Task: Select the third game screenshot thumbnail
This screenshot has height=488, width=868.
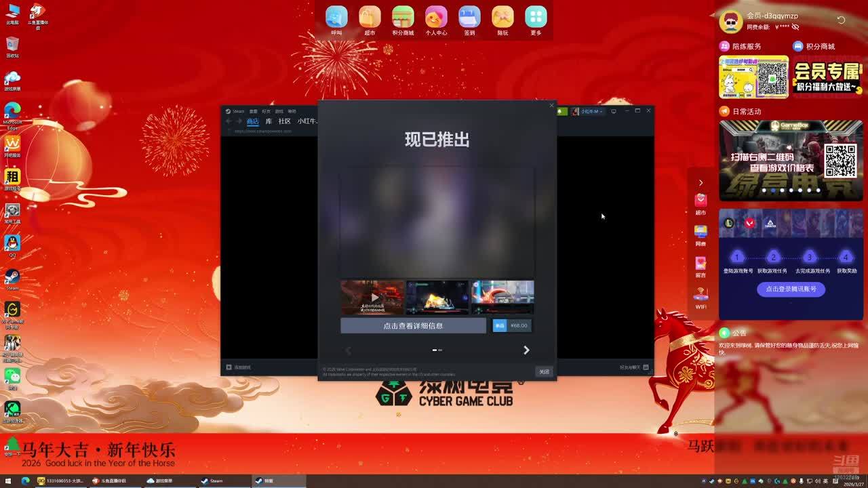Action: (502, 298)
